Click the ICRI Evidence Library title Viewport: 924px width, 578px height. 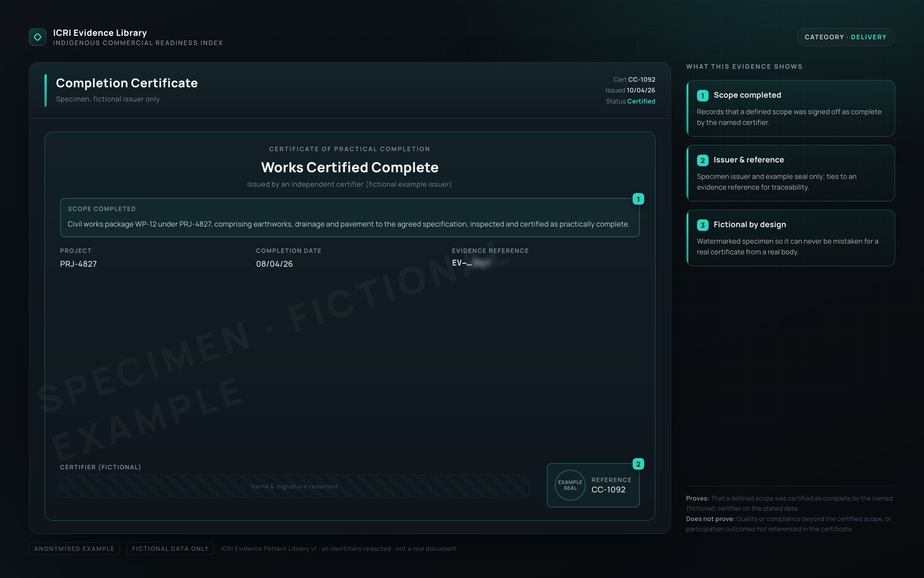100,33
